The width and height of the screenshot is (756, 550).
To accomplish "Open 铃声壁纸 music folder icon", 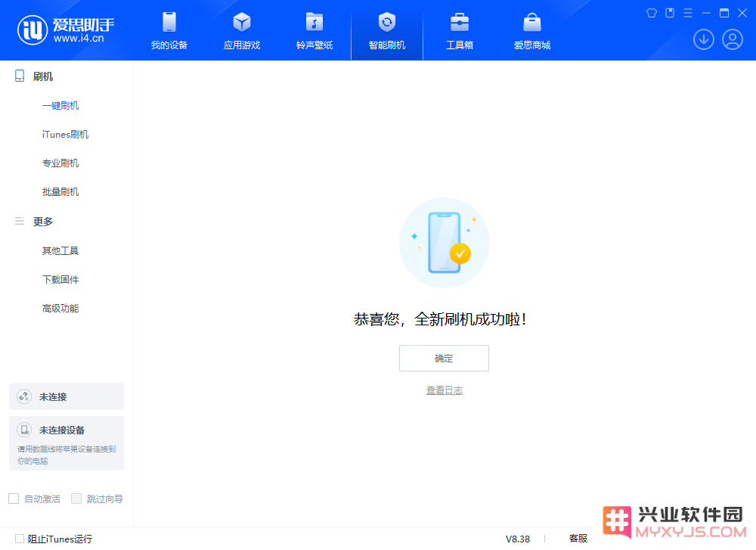I will point(314,22).
